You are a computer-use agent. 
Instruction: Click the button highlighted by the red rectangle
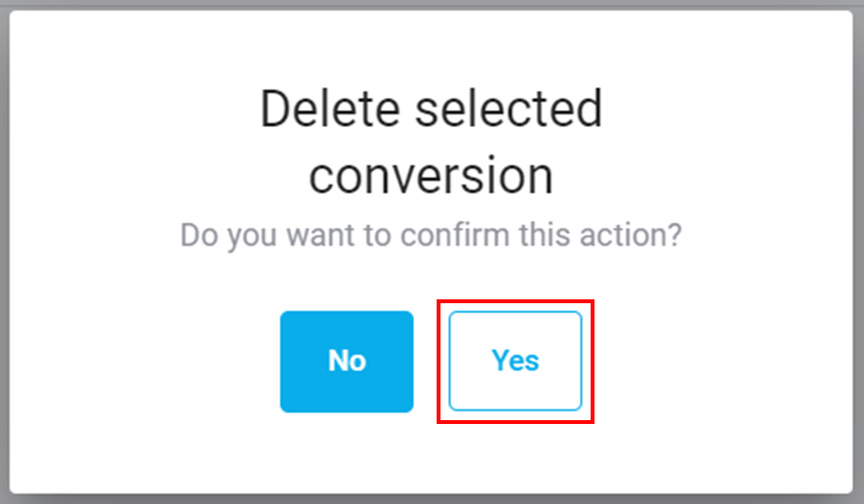514,360
